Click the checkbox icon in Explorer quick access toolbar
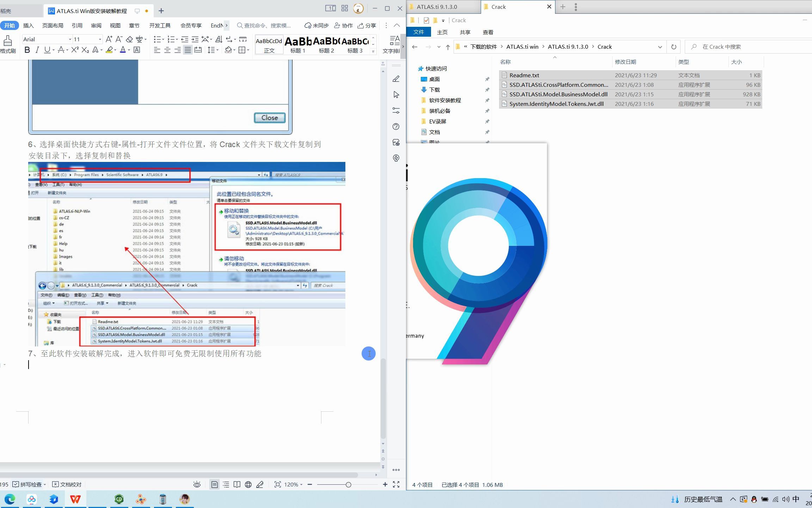The height and width of the screenshot is (508, 812). pos(426,20)
